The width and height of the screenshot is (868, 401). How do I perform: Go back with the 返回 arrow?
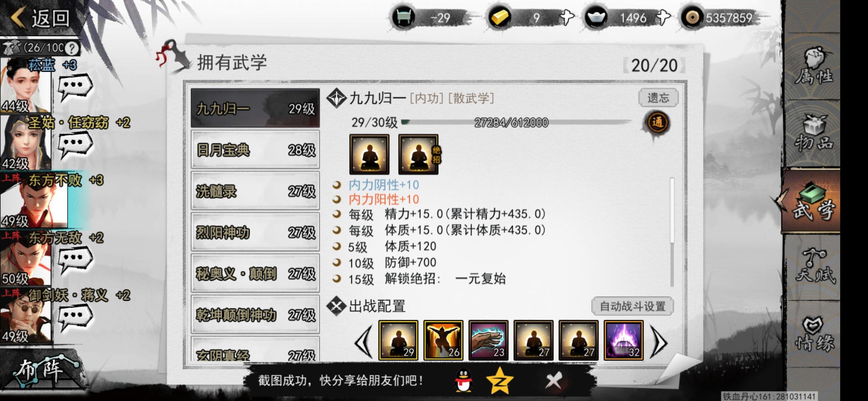(40, 18)
